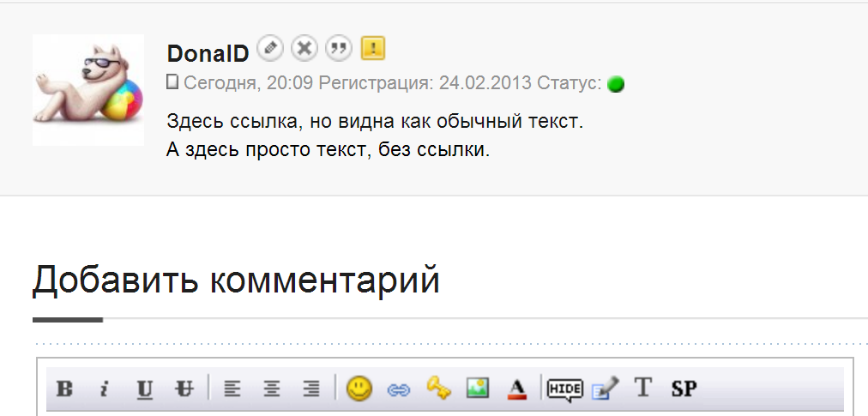868x416 pixels.
Task: Align text right in the editor
Action: (x=311, y=389)
